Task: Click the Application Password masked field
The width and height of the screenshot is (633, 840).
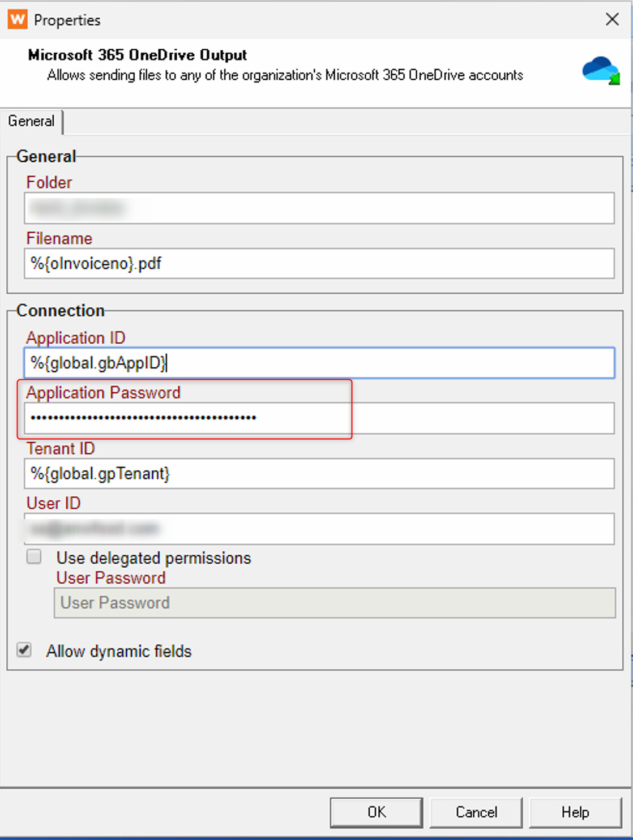Action: [319, 418]
